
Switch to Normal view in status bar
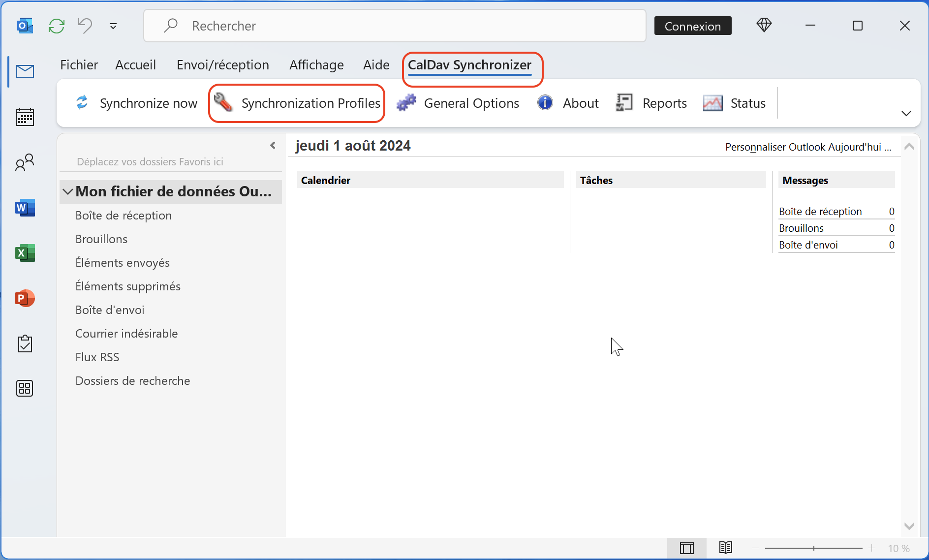[687, 548]
